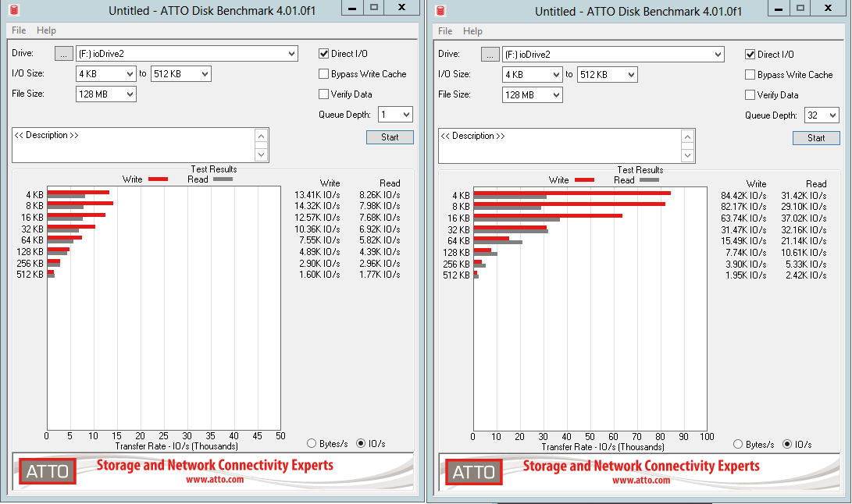Open www.atto.com link in Queue Depth 1 window
The height and width of the screenshot is (504, 852).
click(215, 480)
